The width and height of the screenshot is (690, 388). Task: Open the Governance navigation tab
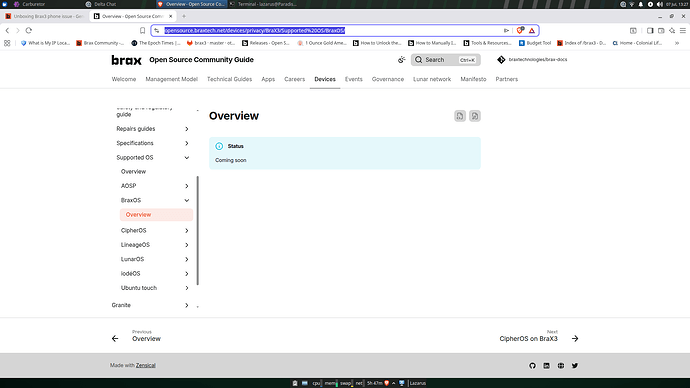(x=388, y=79)
